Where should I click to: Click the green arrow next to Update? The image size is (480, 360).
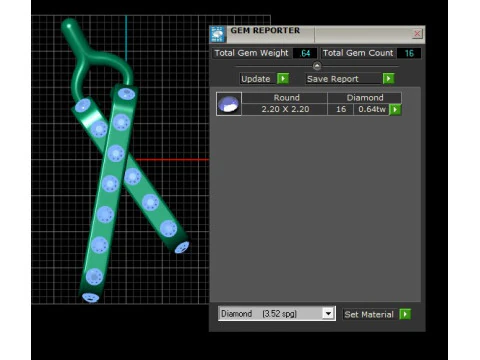283,79
